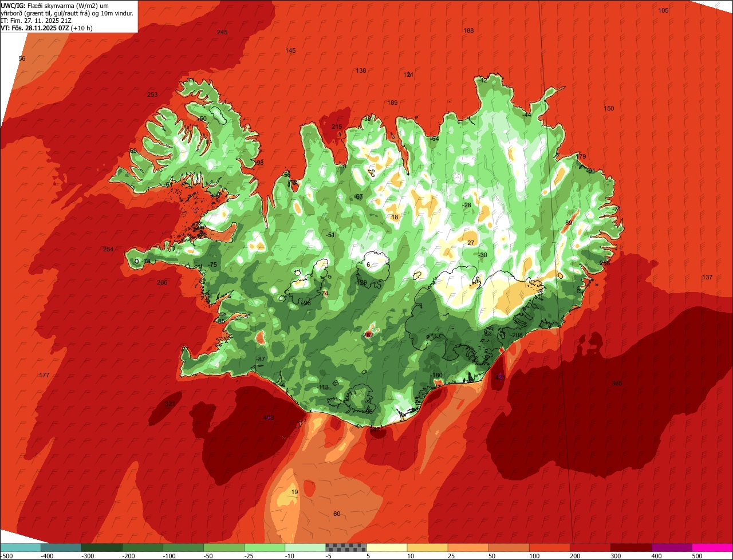This screenshot has height=560, width=733.
Task: Click the value '89' in east Iceland
Action: (x=569, y=223)
